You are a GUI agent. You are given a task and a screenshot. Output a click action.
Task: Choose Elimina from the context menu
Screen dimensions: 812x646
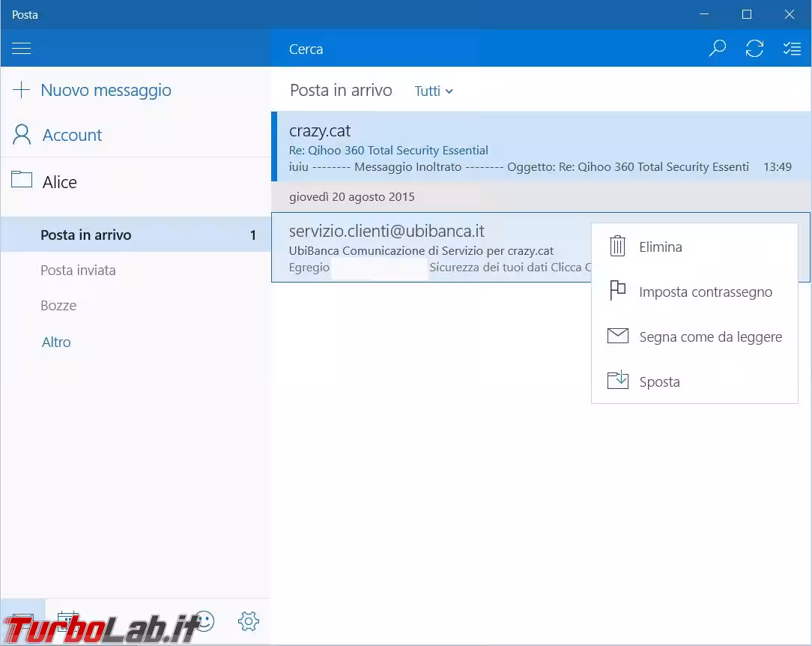660,247
